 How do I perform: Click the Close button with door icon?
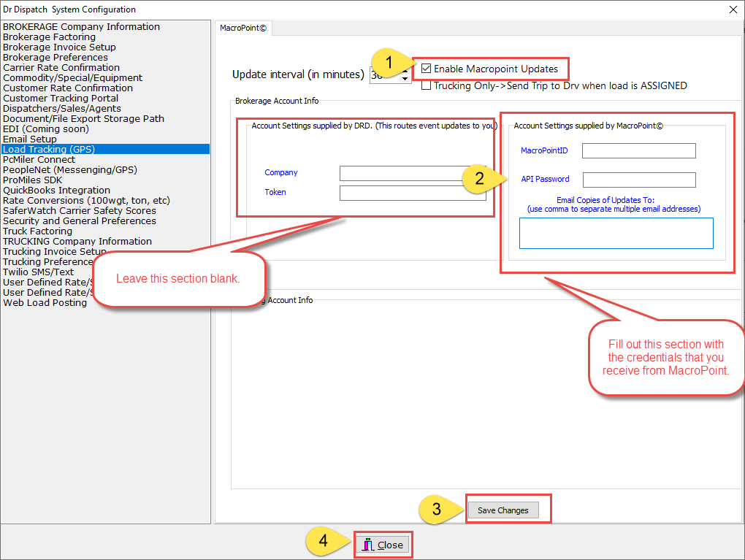(383, 545)
